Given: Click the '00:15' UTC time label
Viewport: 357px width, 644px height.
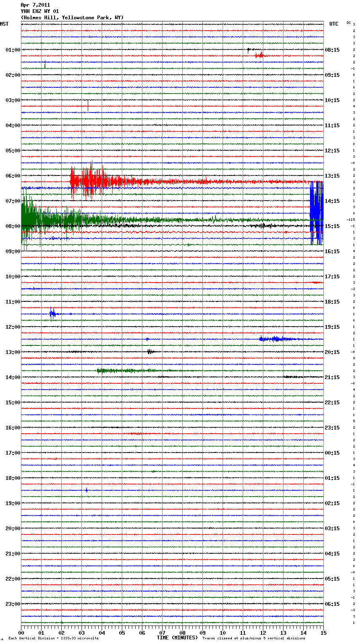Looking at the screenshot, I should (332, 453).
